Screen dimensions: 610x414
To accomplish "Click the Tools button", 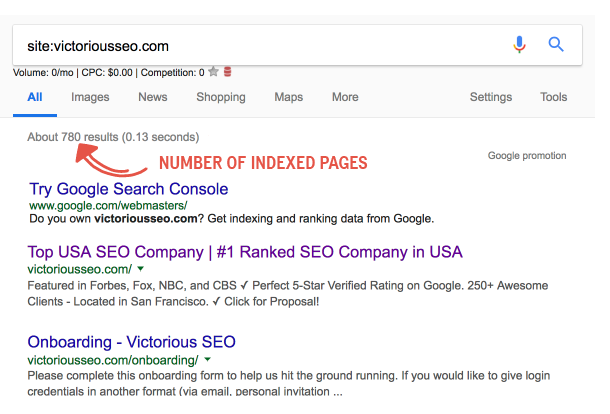I will coord(553,97).
